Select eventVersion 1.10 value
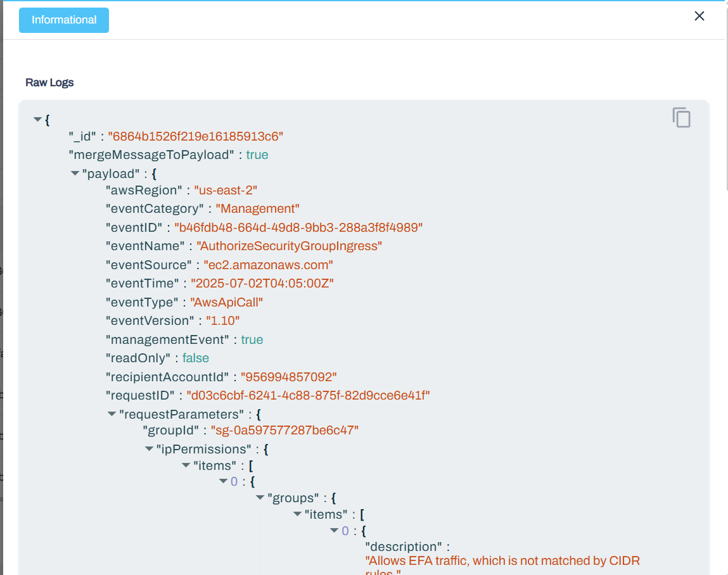 pos(223,320)
